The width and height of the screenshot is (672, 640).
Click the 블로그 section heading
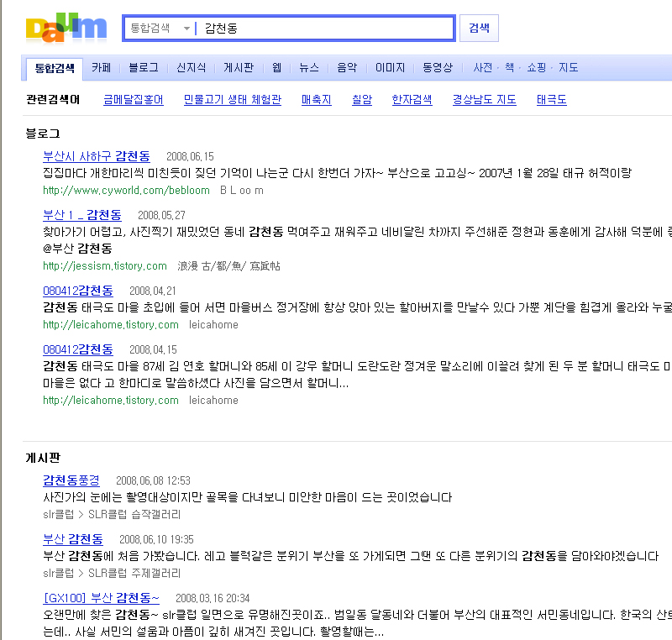43,134
